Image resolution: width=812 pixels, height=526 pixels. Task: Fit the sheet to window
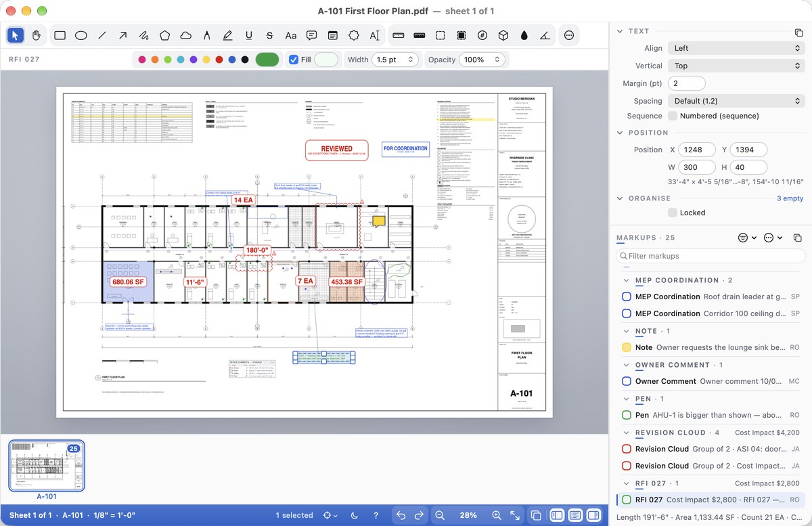coord(515,515)
